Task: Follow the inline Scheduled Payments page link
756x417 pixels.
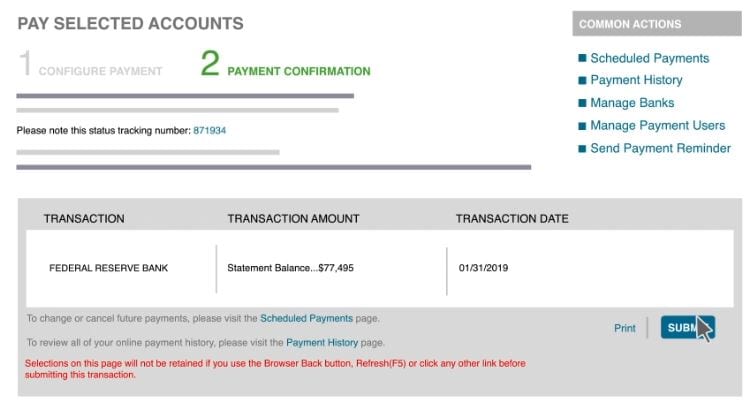Action: tap(306, 318)
